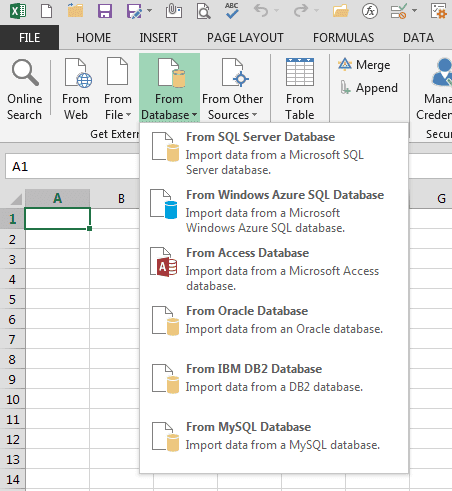Select row 12 header
This screenshot has height=491, width=452.
coord(12,439)
